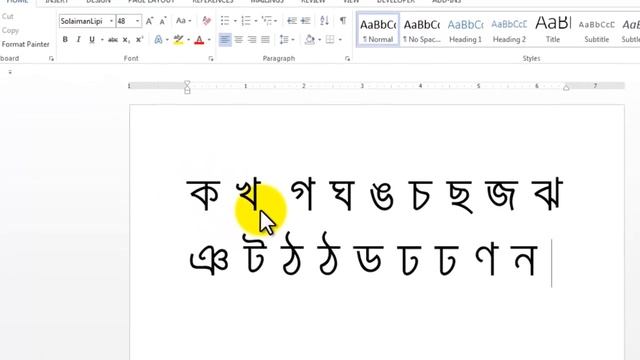Apply numbered list formatting
This screenshot has width=640, height=360.
pos(246,21)
